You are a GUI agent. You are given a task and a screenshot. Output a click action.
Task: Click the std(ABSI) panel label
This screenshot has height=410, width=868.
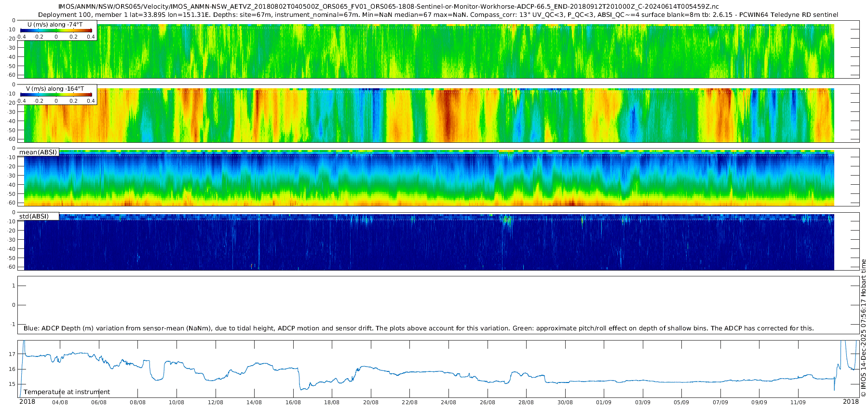point(34,216)
